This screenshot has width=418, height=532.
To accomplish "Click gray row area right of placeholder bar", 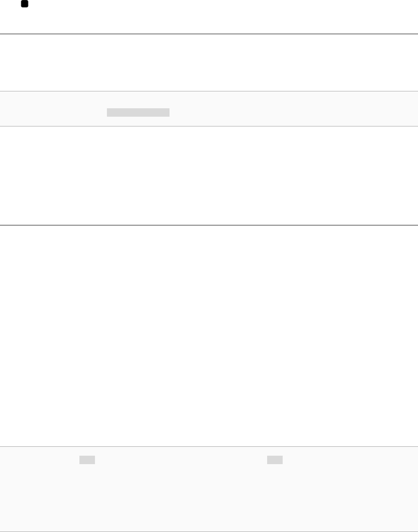I will coord(293,112).
